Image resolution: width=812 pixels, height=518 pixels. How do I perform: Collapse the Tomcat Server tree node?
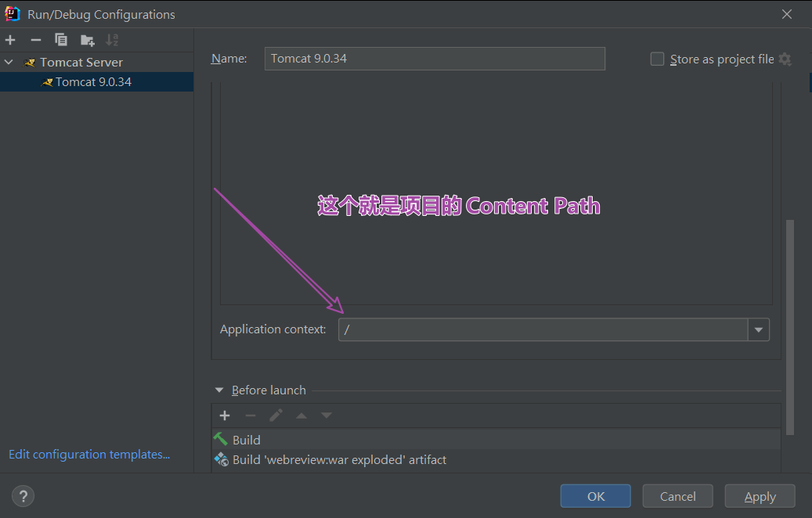[9, 62]
